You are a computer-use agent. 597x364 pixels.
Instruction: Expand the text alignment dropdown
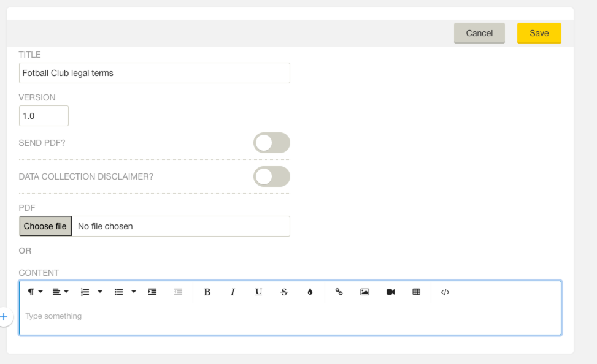[60, 292]
